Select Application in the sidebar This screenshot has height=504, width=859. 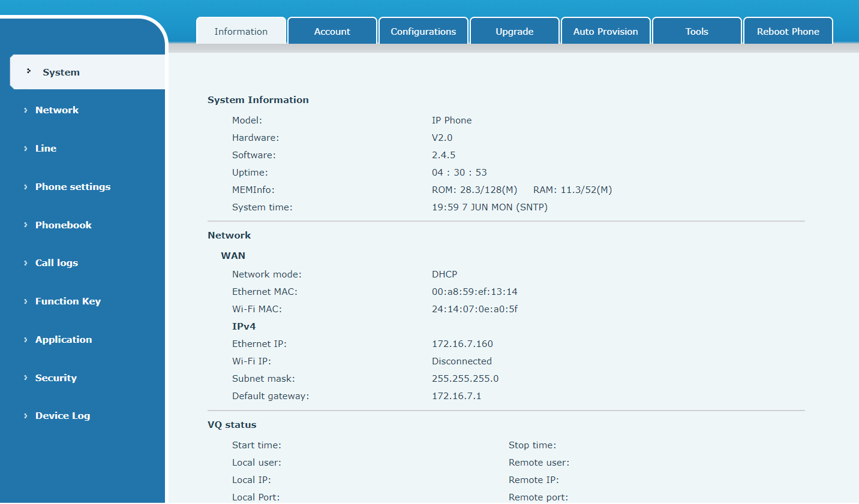coord(64,339)
